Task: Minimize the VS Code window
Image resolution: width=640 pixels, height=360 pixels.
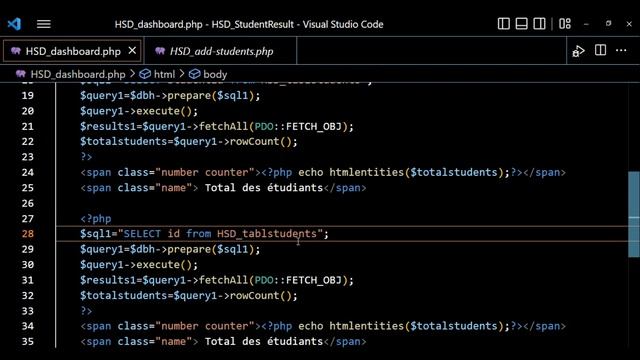Action: [x=586, y=24]
